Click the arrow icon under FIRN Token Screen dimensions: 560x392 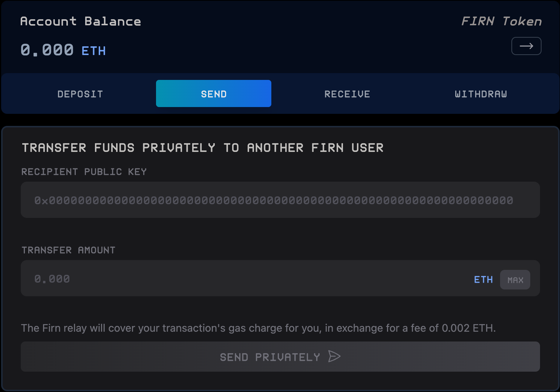[526, 46]
